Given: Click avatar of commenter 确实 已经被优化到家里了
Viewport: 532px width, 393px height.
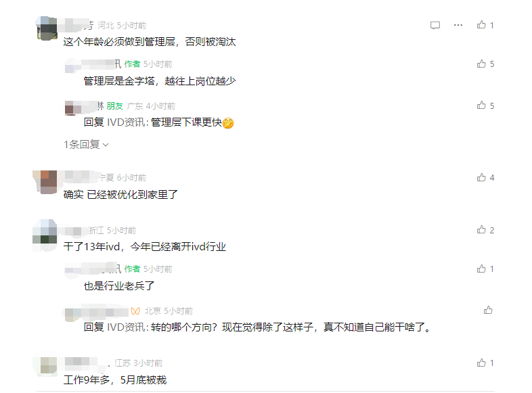Looking at the screenshot, I should click(x=47, y=182).
